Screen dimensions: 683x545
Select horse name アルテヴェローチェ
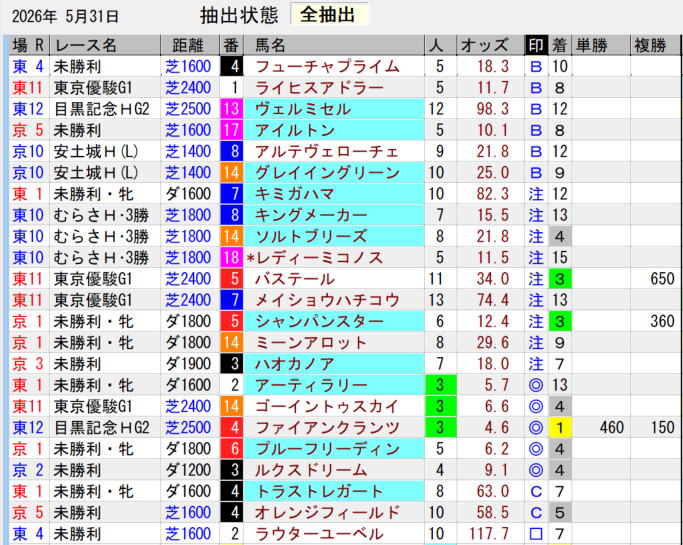point(327,152)
